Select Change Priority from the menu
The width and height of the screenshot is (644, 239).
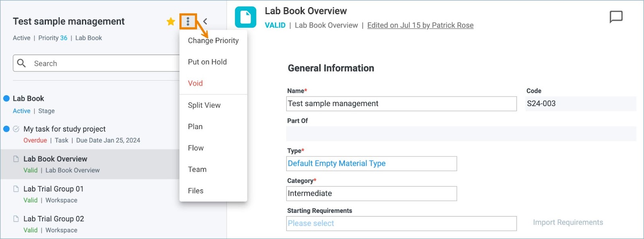click(213, 40)
